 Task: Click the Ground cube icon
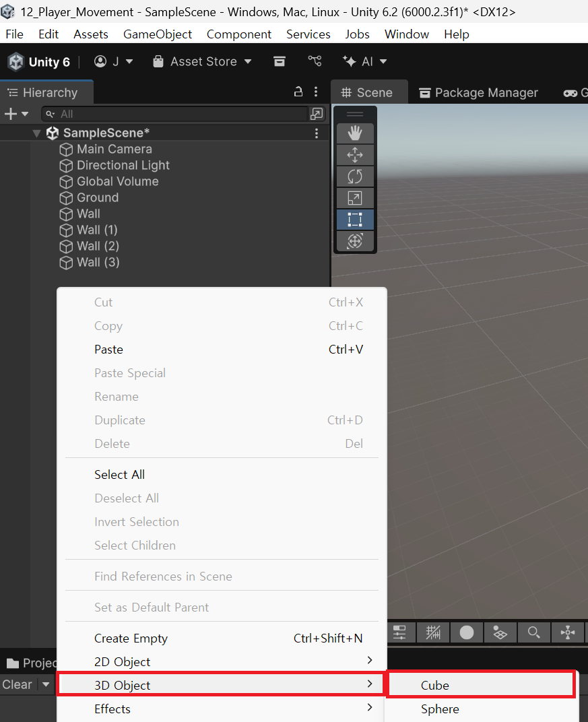click(x=66, y=198)
